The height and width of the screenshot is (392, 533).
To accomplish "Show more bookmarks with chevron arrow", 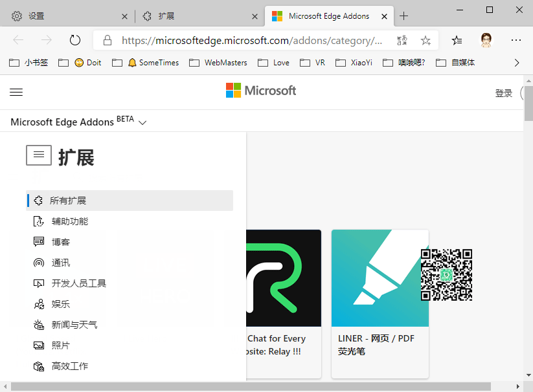I will (x=517, y=63).
